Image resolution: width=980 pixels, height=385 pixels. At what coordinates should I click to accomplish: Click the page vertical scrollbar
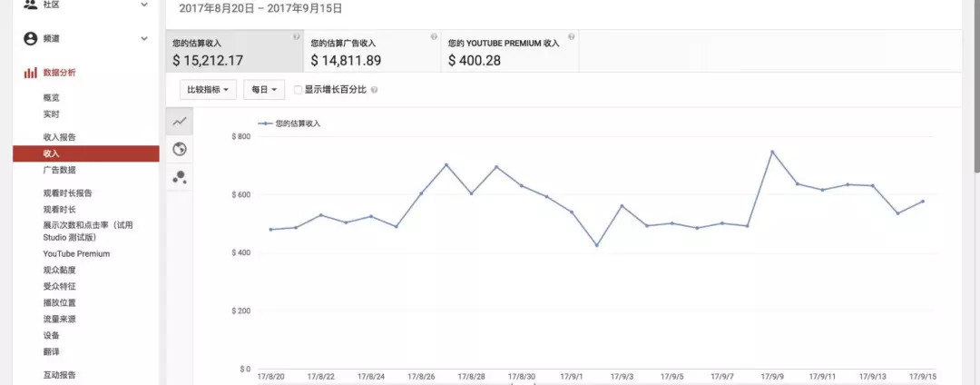click(x=975, y=91)
